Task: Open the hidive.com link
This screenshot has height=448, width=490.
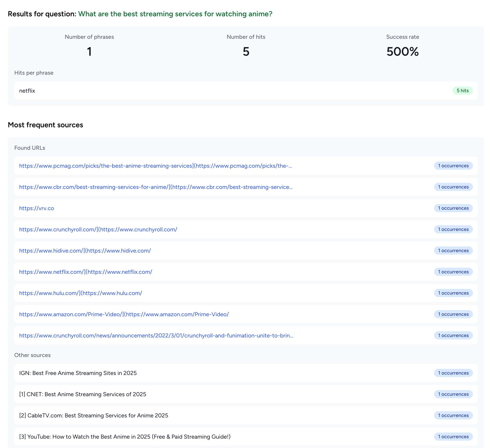Action: (x=85, y=251)
